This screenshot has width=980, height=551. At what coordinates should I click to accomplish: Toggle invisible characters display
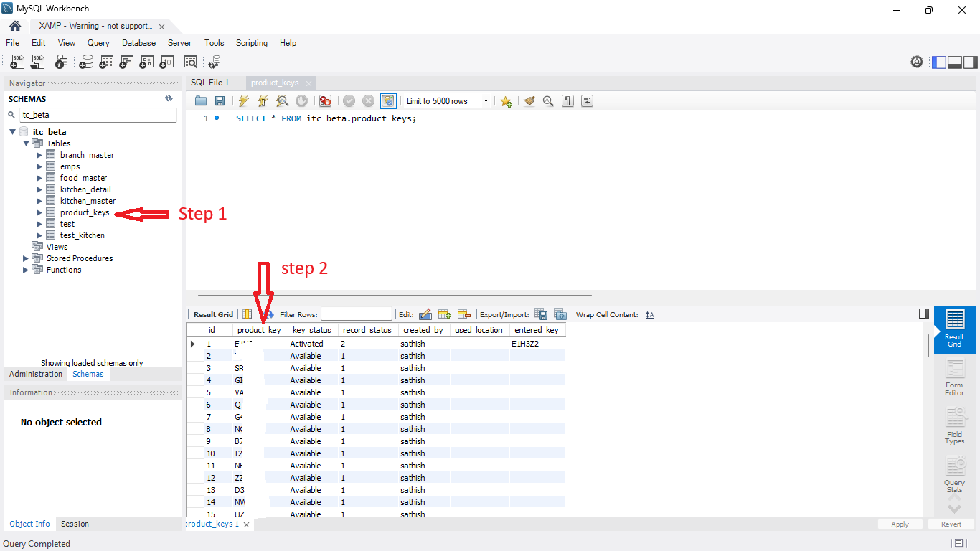[567, 101]
